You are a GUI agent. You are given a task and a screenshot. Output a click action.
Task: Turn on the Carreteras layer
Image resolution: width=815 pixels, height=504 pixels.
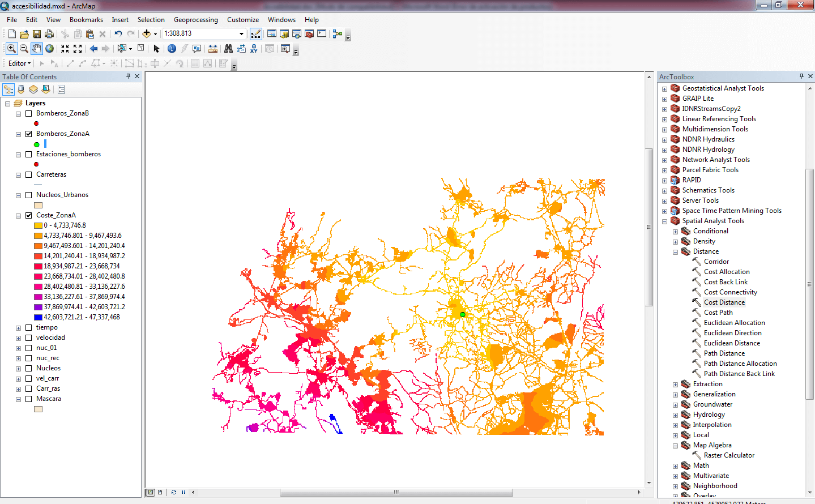coord(29,175)
